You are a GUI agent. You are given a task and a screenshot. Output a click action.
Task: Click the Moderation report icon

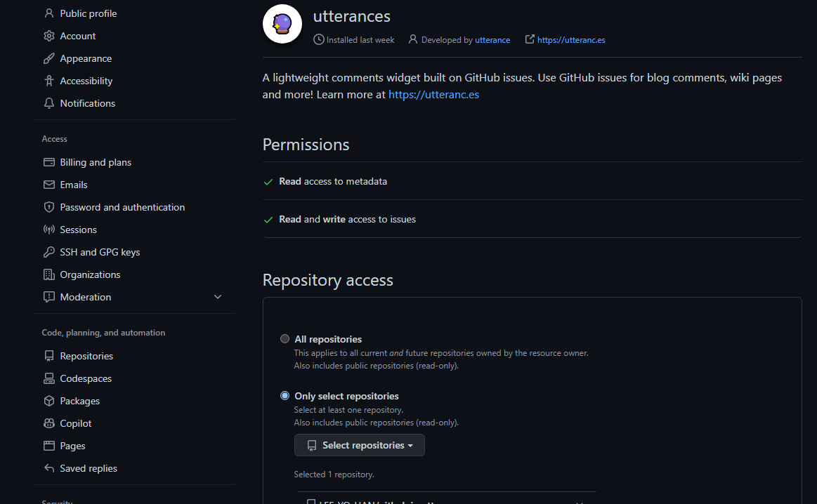click(x=49, y=297)
